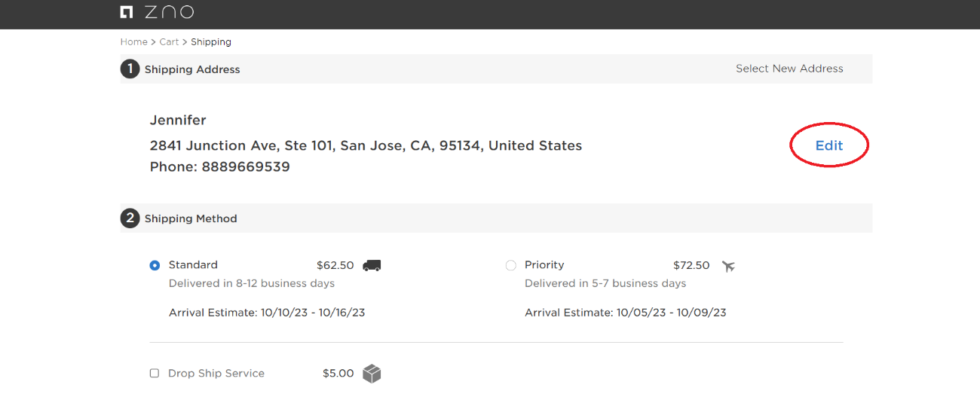Click Select New Address
This screenshot has height=394, width=980.
(x=789, y=69)
